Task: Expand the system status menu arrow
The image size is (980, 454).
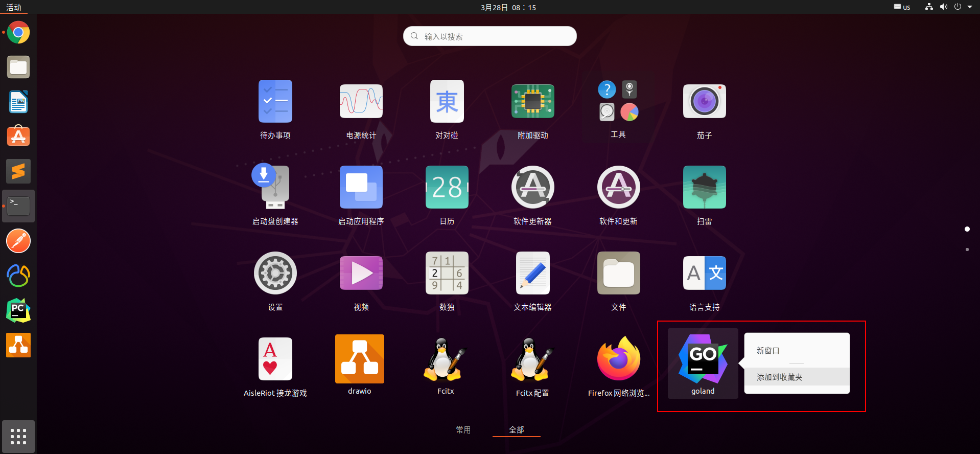Action: coord(970,7)
